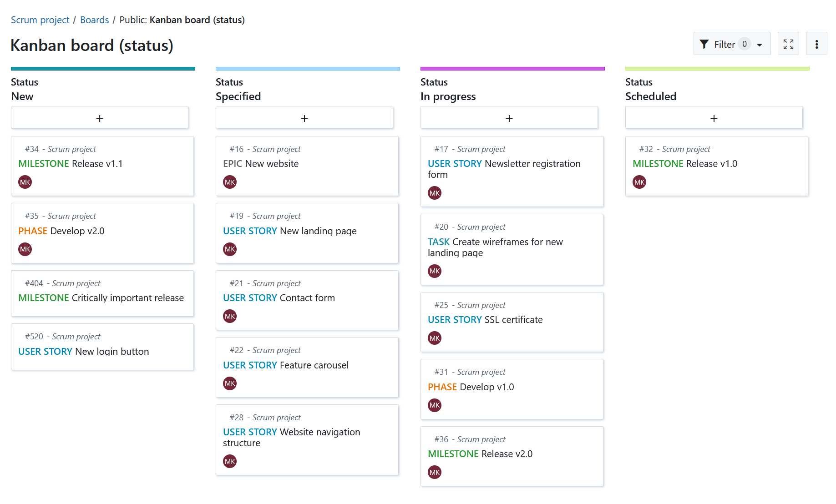Open the Filter dropdown

click(731, 44)
